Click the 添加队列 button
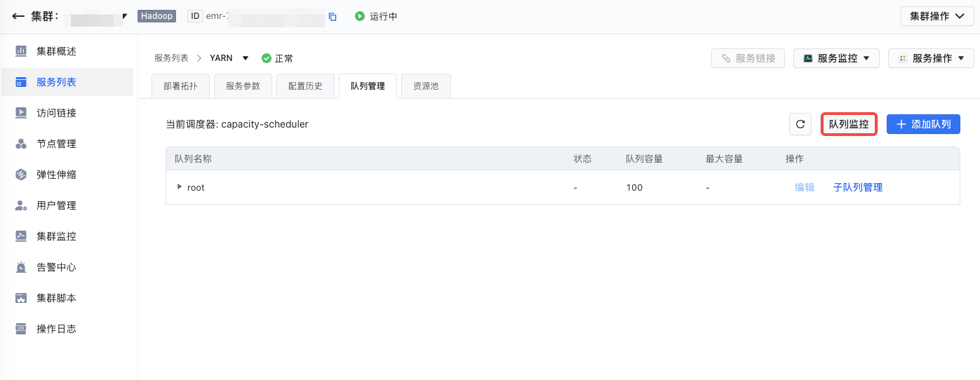Image resolution: width=980 pixels, height=380 pixels. pos(923,124)
